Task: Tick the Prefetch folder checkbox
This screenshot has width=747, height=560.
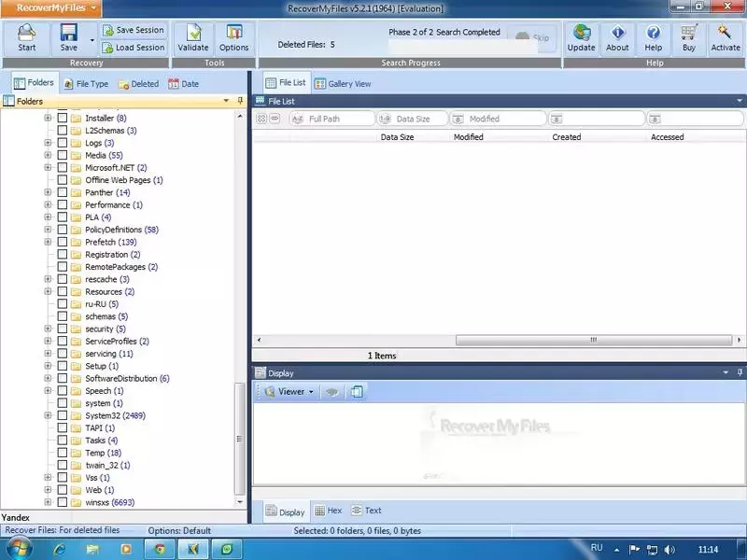Action: (x=63, y=242)
